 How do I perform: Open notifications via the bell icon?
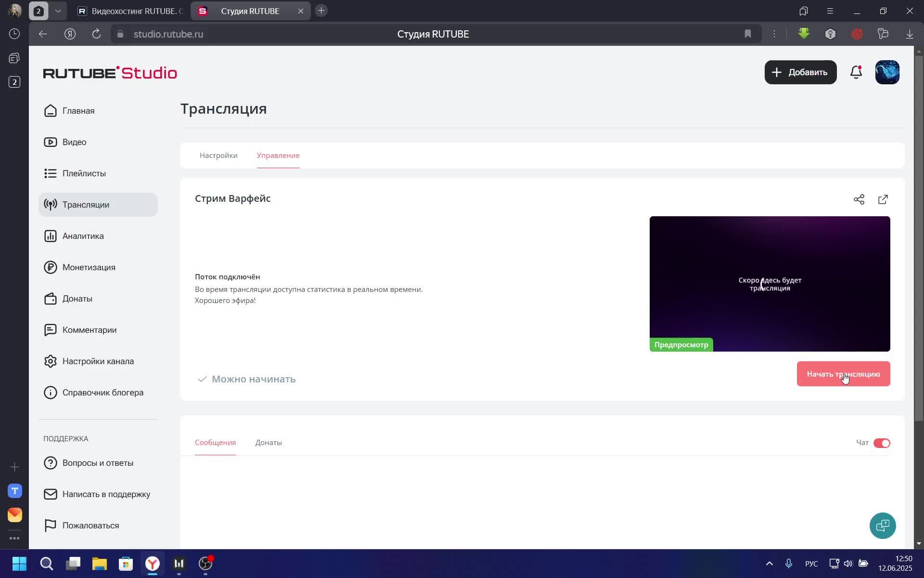pos(856,72)
